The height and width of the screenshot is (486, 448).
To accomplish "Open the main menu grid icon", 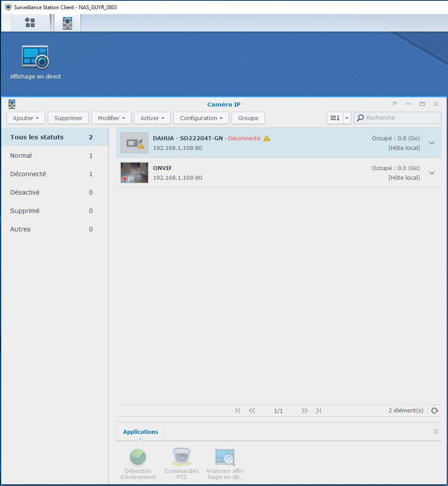I will tap(30, 23).
